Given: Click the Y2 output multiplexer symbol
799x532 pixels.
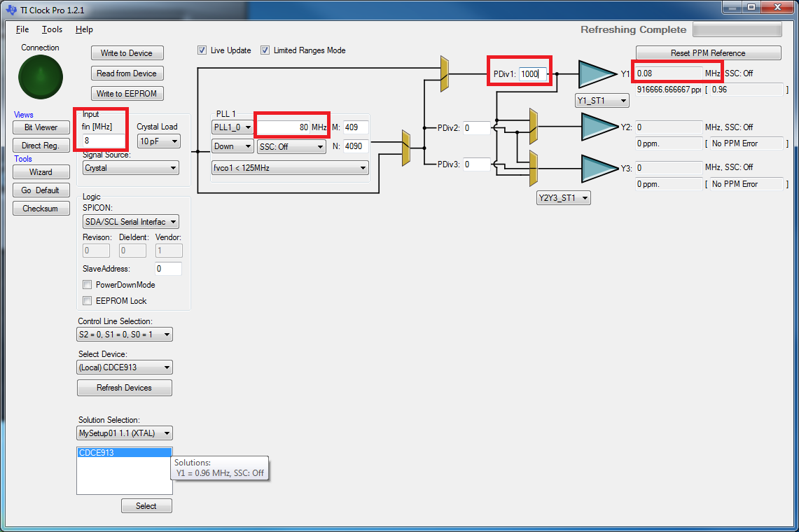Looking at the screenshot, I should point(534,127).
